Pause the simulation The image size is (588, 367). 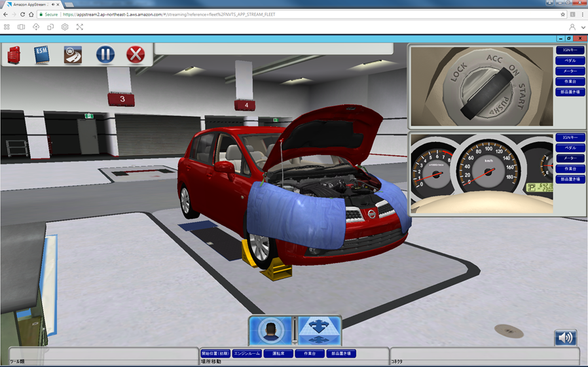(105, 54)
